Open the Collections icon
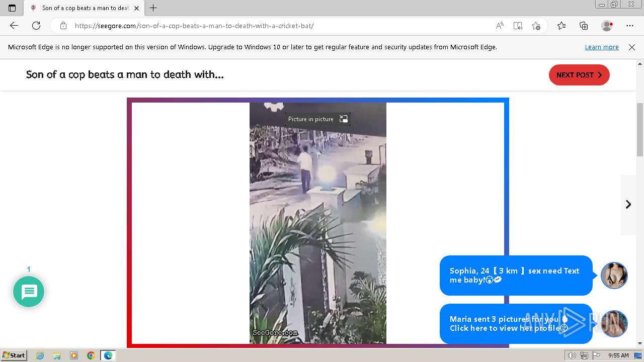Image resolution: width=644 pixels, height=362 pixels. [x=584, y=26]
